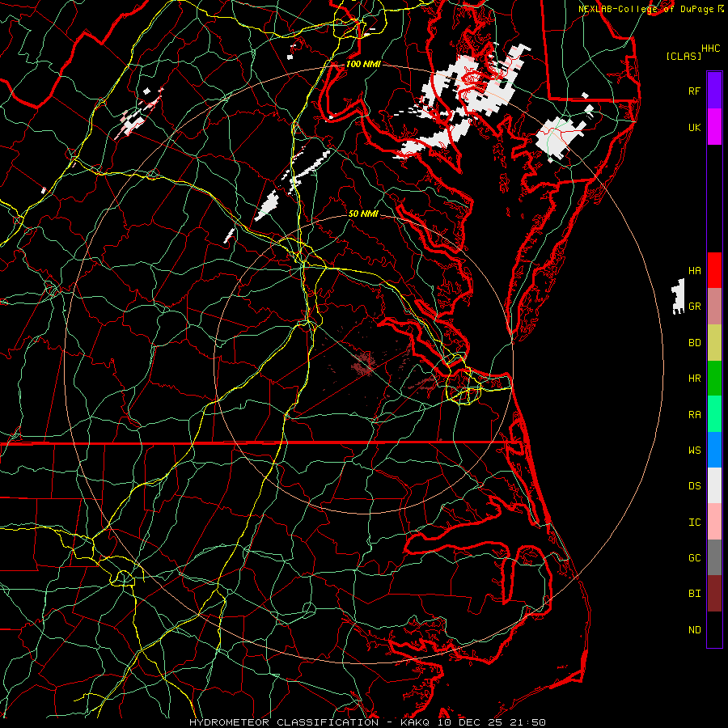
Task: Click the "HR" legend label
Action: (x=695, y=379)
